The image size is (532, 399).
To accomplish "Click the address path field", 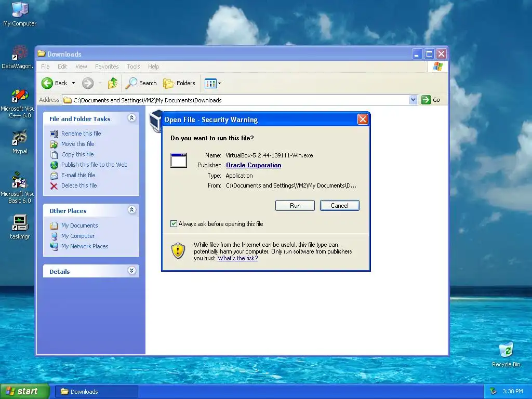I will pos(236,100).
